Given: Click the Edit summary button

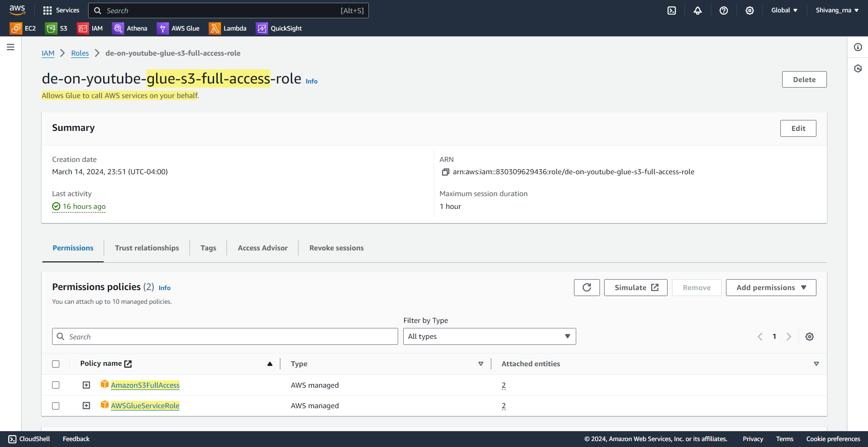Looking at the screenshot, I should point(798,129).
